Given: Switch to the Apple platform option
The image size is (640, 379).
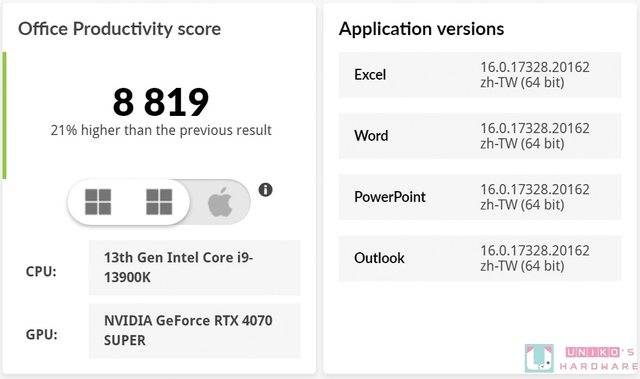Looking at the screenshot, I should click(220, 202).
